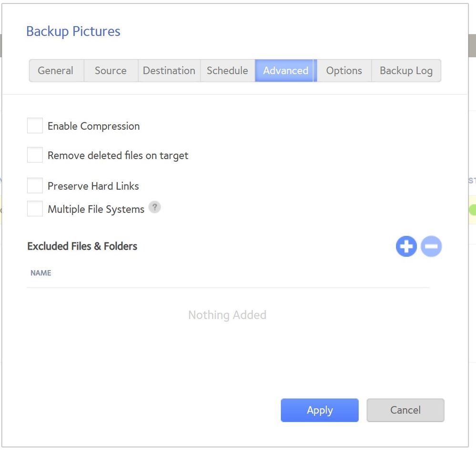The image size is (476, 454).
Task: Go to the Destination tab
Action: pyautogui.click(x=169, y=71)
